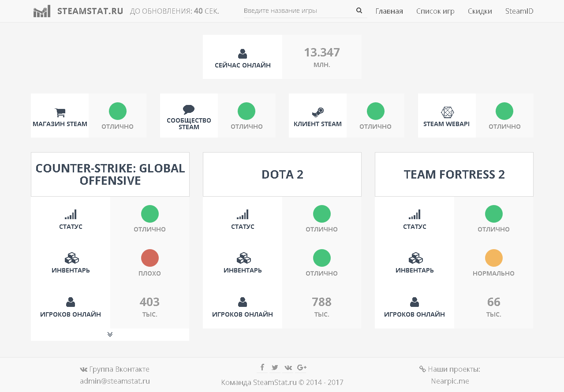Click the green Клиент Steam status circle
This screenshot has height=392, width=564.
pyautogui.click(x=376, y=111)
